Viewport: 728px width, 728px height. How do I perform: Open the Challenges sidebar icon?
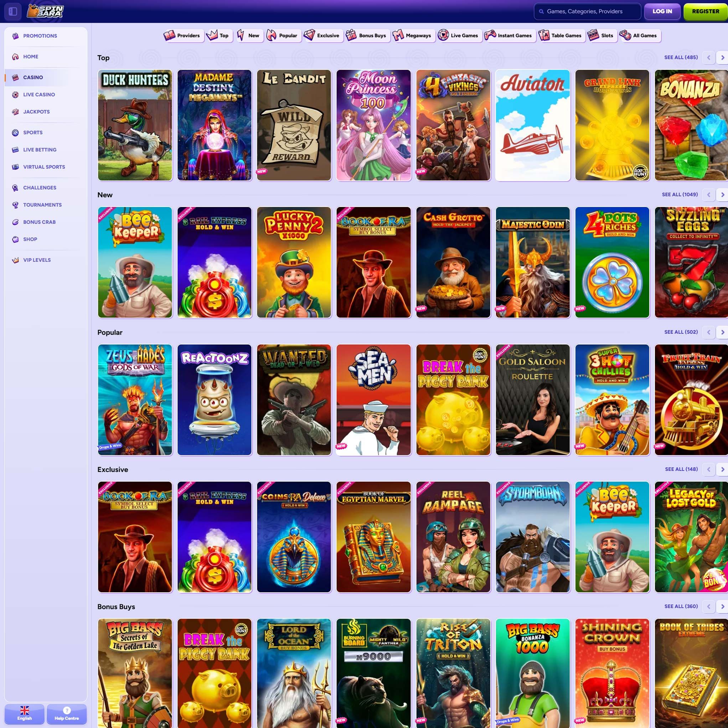tap(15, 188)
